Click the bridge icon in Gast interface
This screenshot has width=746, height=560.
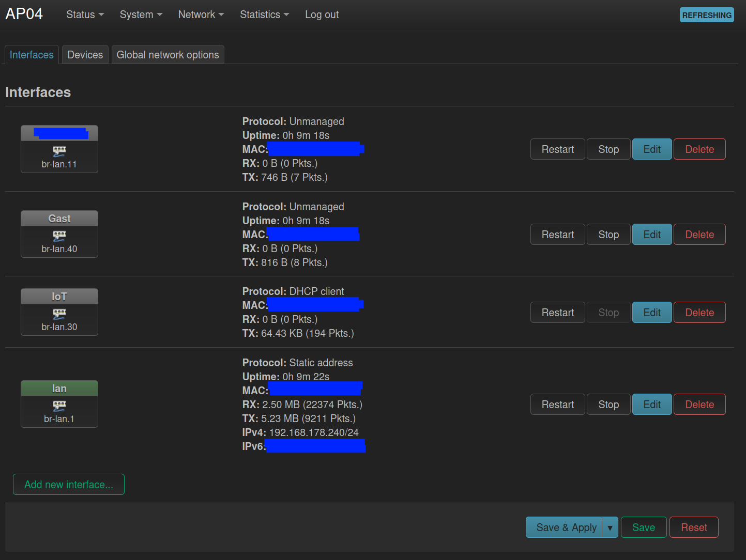59,236
